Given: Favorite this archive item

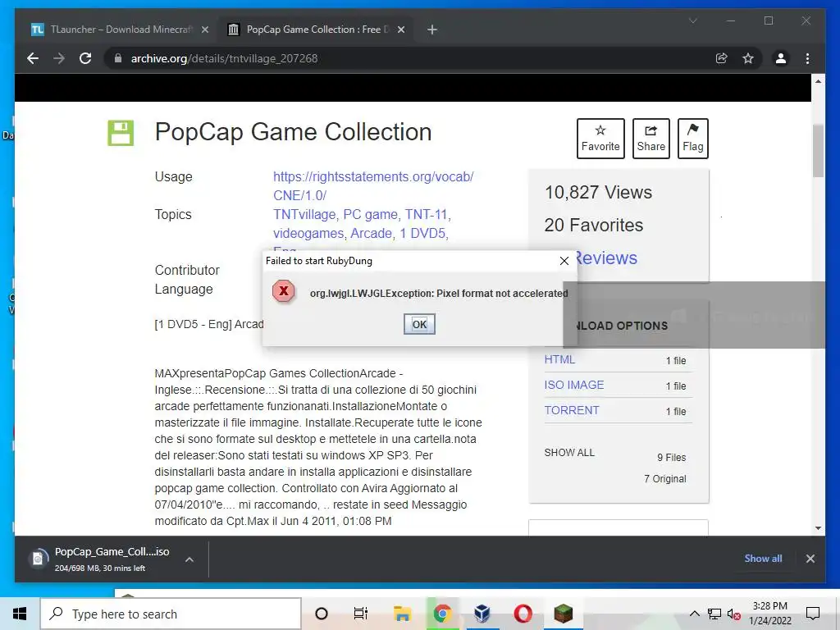Looking at the screenshot, I should tap(600, 138).
